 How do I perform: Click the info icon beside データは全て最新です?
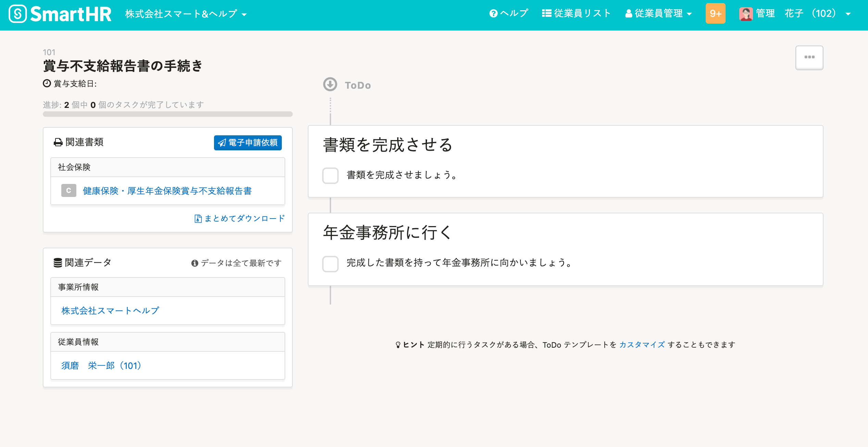point(195,263)
